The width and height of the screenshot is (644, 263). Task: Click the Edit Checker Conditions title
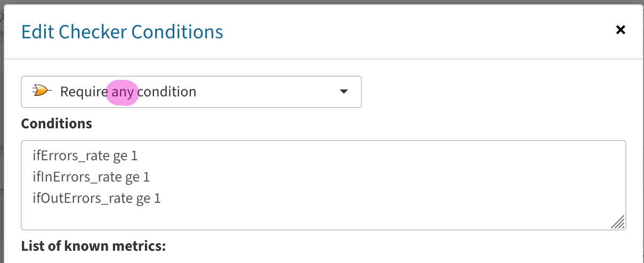(122, 32)
